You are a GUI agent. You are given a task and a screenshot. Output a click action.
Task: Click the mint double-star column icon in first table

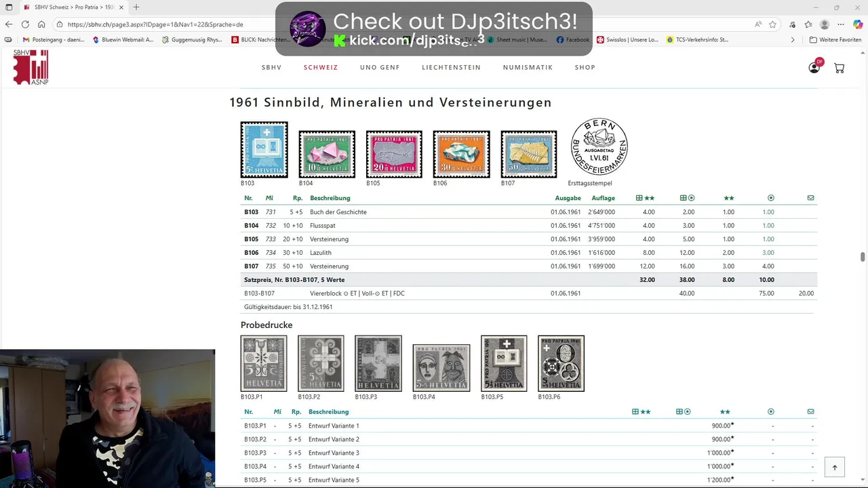729,198
